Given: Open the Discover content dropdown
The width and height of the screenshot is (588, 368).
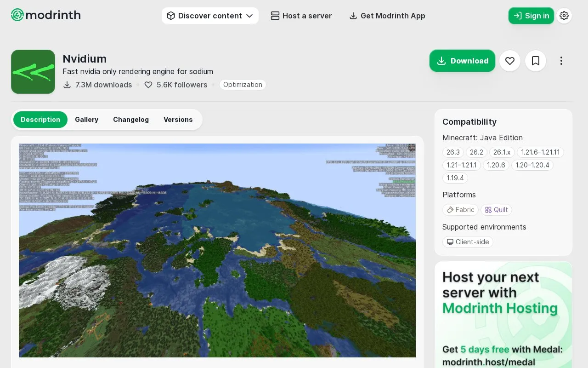Looking at the screenshot, I should coord(210,16).
